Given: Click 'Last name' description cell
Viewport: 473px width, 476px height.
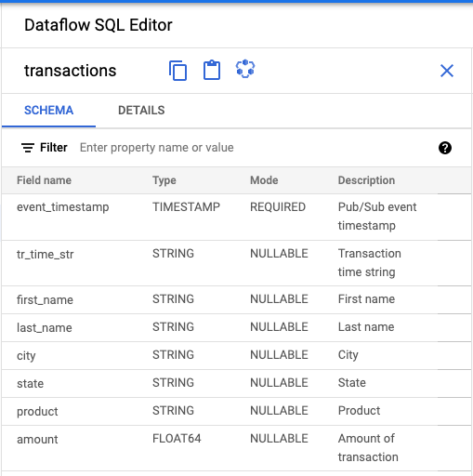Looking at the screenshot, I should coord(366,327).
